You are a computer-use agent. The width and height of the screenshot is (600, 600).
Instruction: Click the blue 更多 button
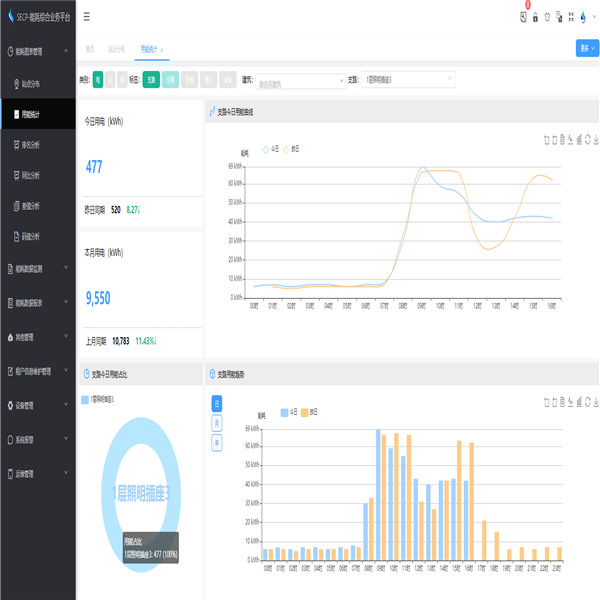pyautogui.click(x=585, y=48)
